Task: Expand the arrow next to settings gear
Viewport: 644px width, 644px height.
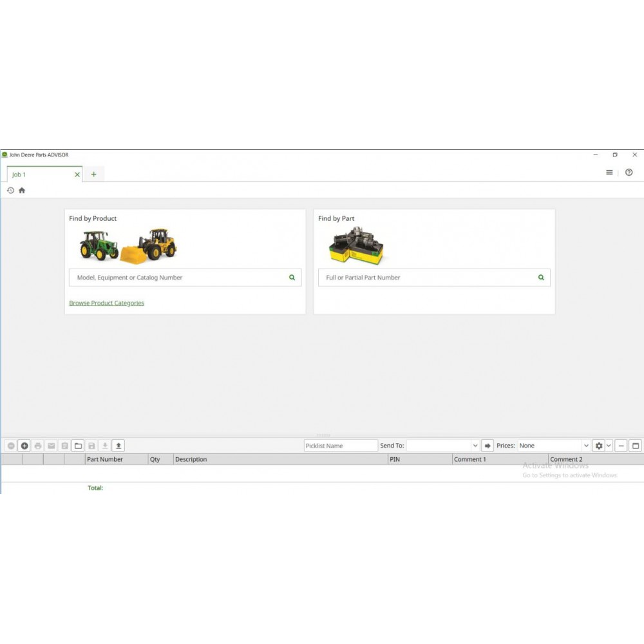Action: (609, 446)
